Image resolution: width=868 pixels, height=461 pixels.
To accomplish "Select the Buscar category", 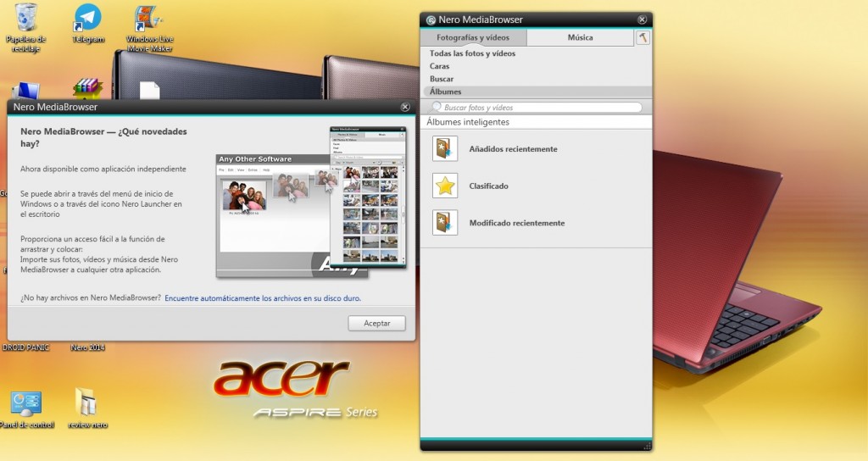I will click(442, 79).
